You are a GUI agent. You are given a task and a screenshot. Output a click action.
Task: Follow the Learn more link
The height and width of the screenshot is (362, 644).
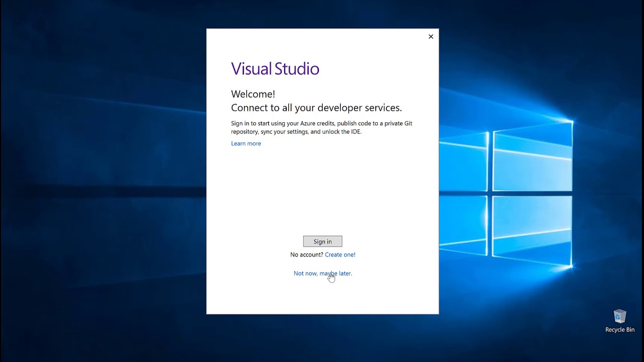246,143
